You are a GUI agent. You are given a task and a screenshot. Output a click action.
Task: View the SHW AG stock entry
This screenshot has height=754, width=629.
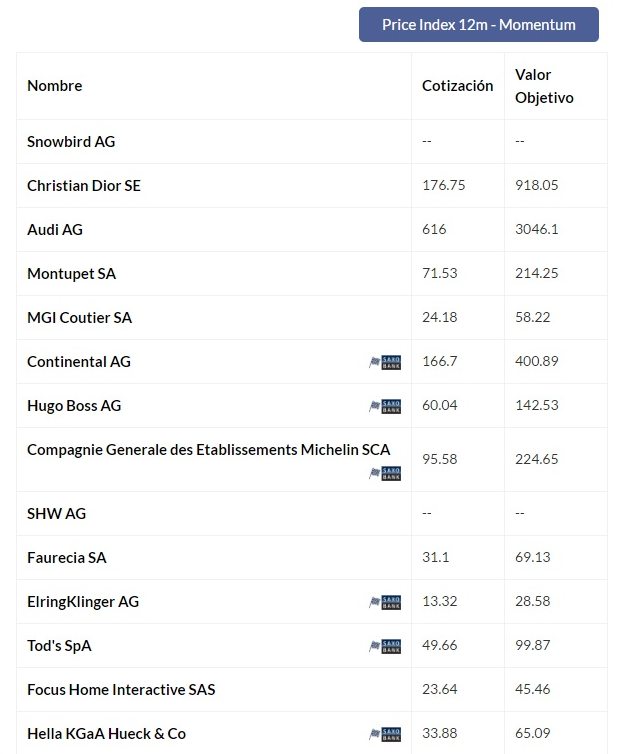click(x=56, y=514)
